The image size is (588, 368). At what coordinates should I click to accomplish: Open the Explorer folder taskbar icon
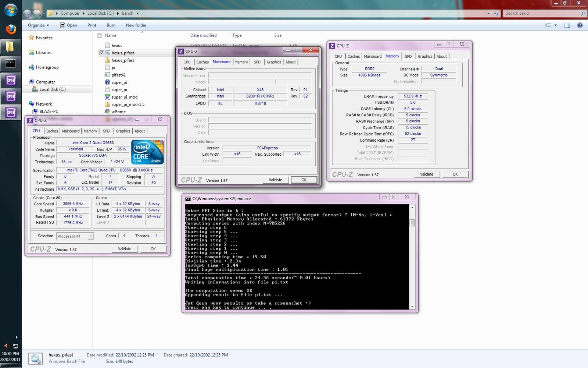tap(10, 46)
